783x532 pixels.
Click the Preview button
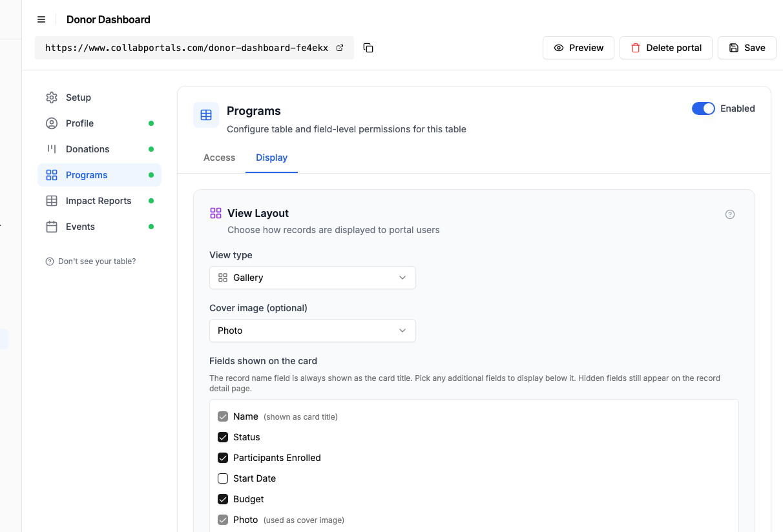coord(578,48)
